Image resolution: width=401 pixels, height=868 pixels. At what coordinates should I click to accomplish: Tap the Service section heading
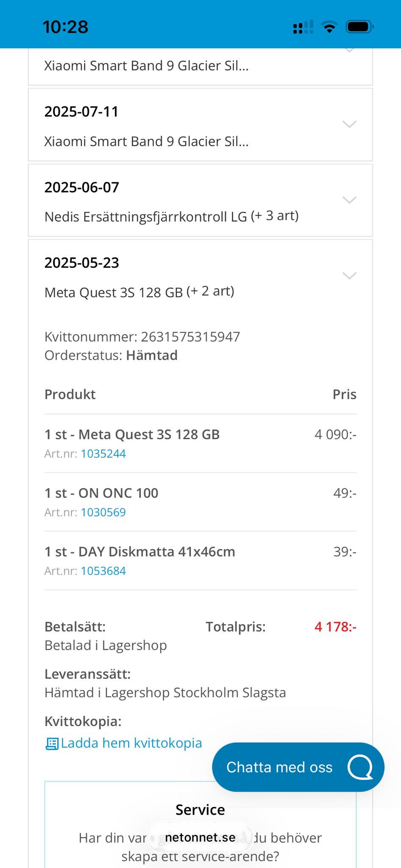coord(200,810)
